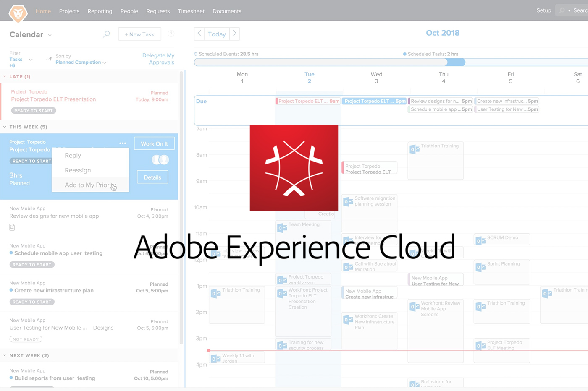Open Build reports from user testing task
The image size is (588, 391).
pos(55,378)
